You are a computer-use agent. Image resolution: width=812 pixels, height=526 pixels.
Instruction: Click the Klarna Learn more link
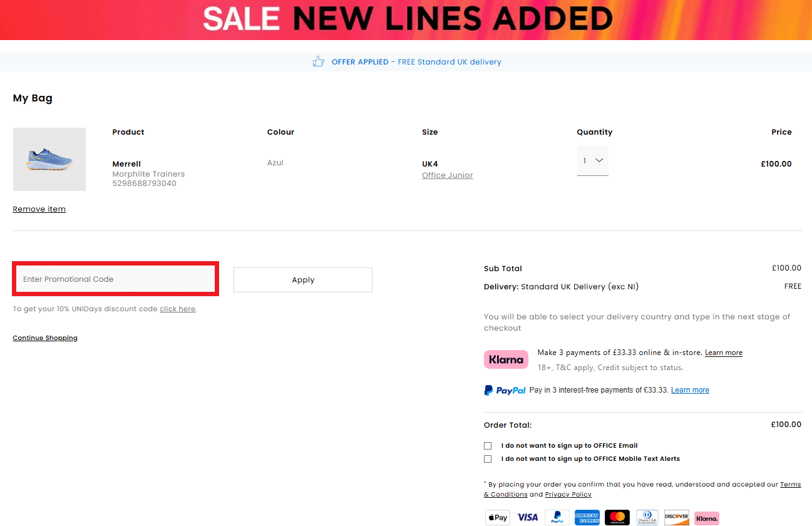pyautogui.click(x=724, y=353)
